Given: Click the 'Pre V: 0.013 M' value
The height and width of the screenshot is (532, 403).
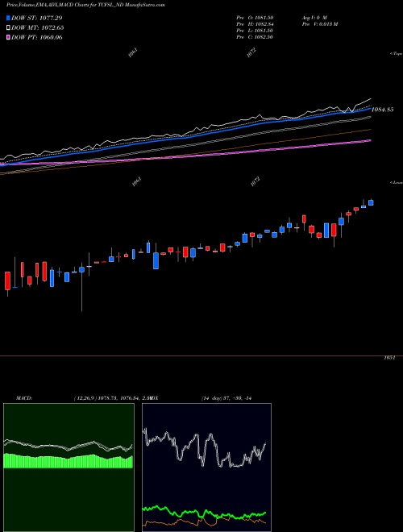Looking at the screenshot, I should (x=320, y=24).
